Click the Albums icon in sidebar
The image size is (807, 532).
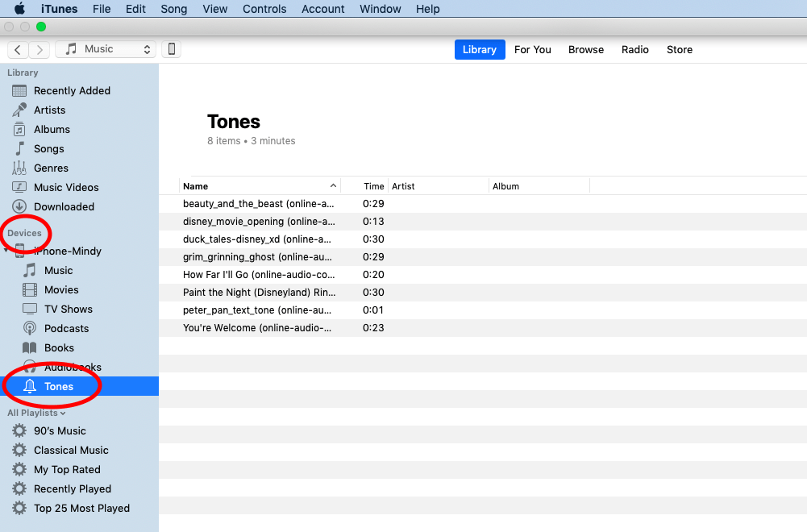pyautogui.click(x=19, y=130)
